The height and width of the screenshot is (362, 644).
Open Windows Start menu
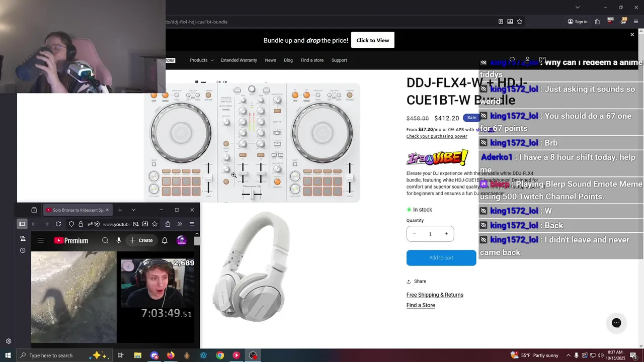click(8, 355)
